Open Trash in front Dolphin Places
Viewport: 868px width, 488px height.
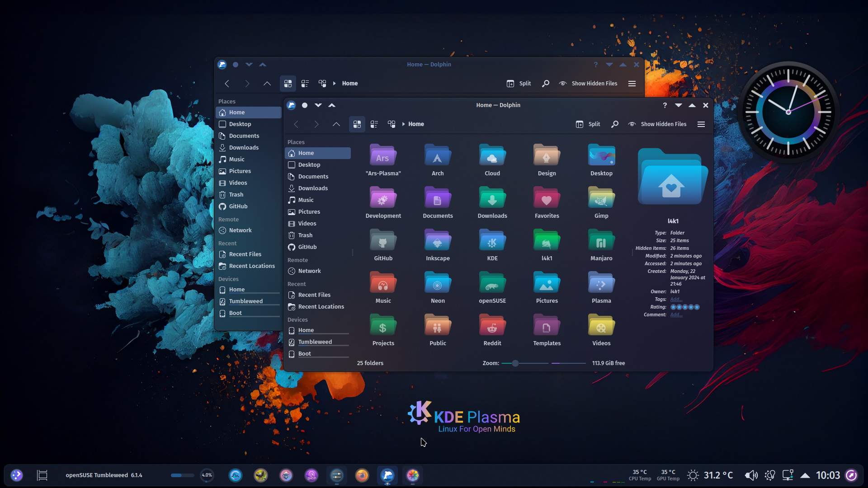point(317,235)
